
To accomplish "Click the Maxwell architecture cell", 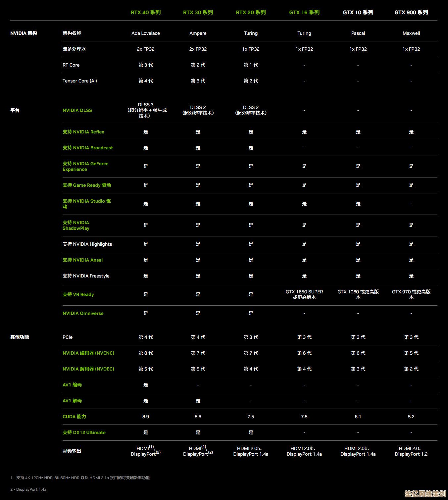I will point(411,33).
